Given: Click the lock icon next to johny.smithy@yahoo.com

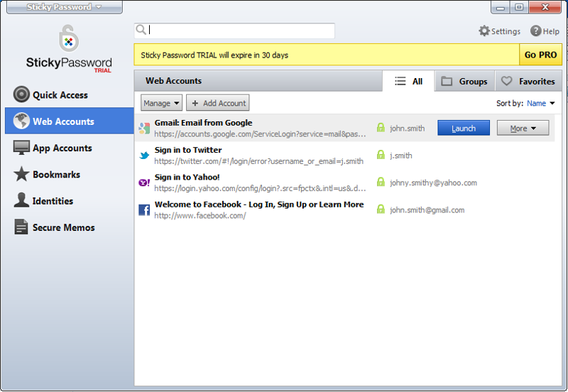Looking at the screenshot, I should [381, 182].
